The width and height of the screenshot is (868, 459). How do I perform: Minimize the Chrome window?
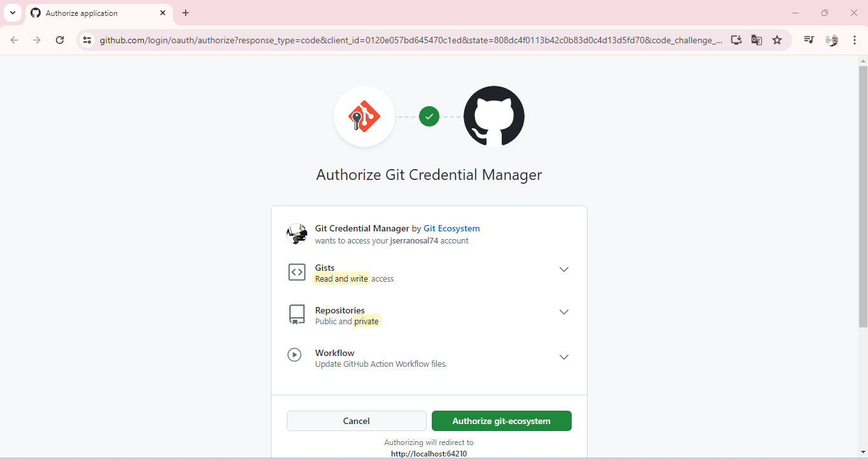[796, 13]
